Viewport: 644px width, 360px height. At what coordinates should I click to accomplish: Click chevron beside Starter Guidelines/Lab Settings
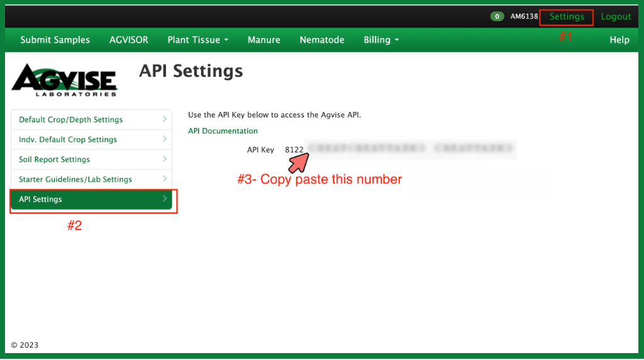[164, 179]
